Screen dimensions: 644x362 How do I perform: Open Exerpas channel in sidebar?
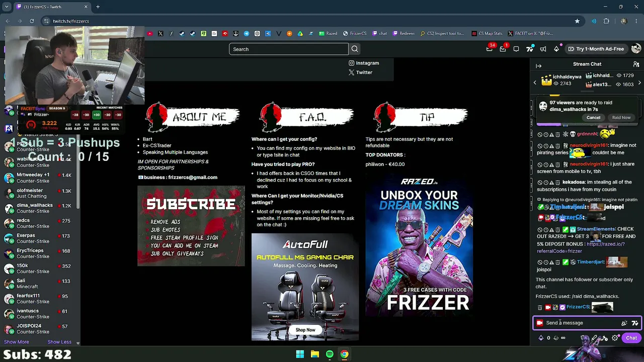coord(39,238)
